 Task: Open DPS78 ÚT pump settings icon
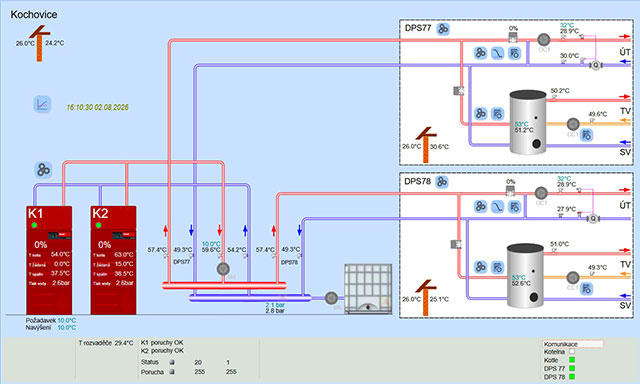(x=515, y=206)
